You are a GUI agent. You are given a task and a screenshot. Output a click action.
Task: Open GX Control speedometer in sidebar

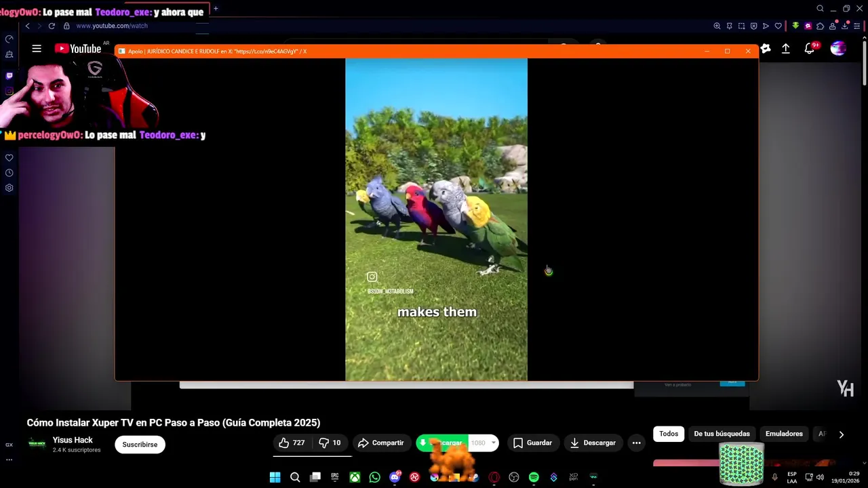[x=9, y=39]
